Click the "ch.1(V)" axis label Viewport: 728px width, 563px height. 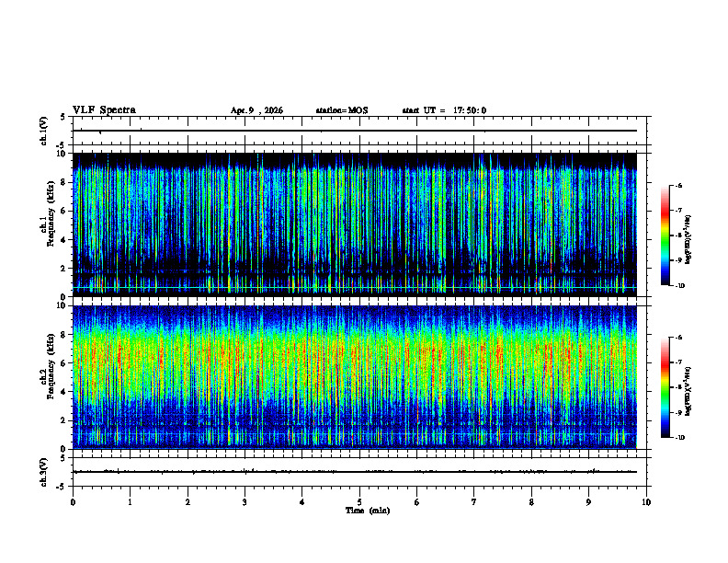click(43, 131)
